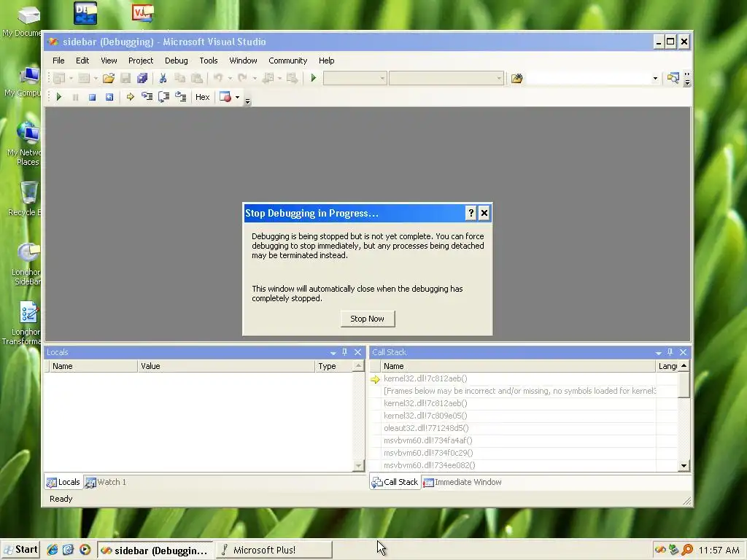Cut selection using the scissors icon

(163, 78)
